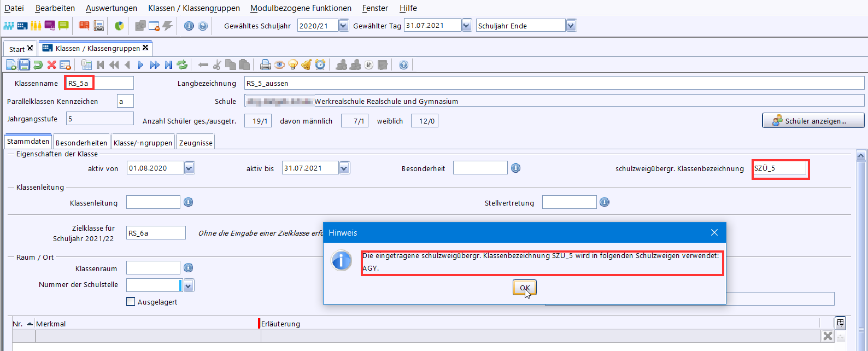Click the alarm clock icon in toolbar
The height and width of the screenshot is (351, 868).
(x=320, y=65)
